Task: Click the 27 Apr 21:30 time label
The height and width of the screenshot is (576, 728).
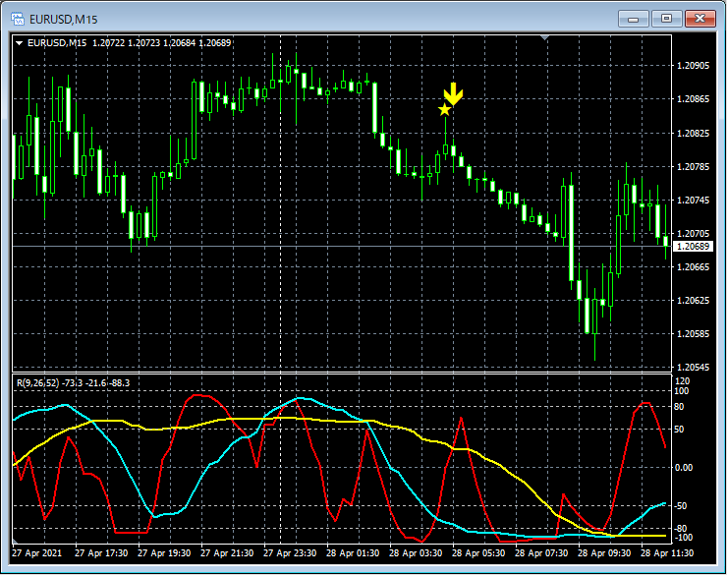Action: click(227, 553)
